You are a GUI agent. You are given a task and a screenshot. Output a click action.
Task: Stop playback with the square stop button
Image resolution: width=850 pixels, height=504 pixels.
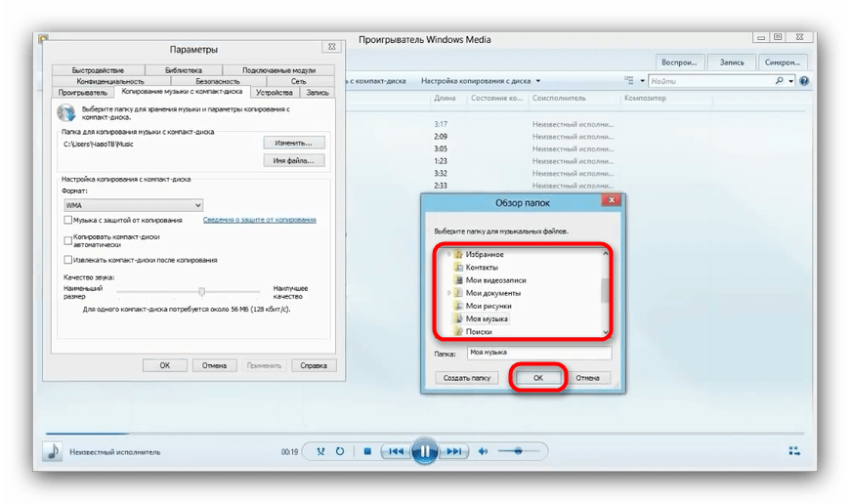pos(367,451)
